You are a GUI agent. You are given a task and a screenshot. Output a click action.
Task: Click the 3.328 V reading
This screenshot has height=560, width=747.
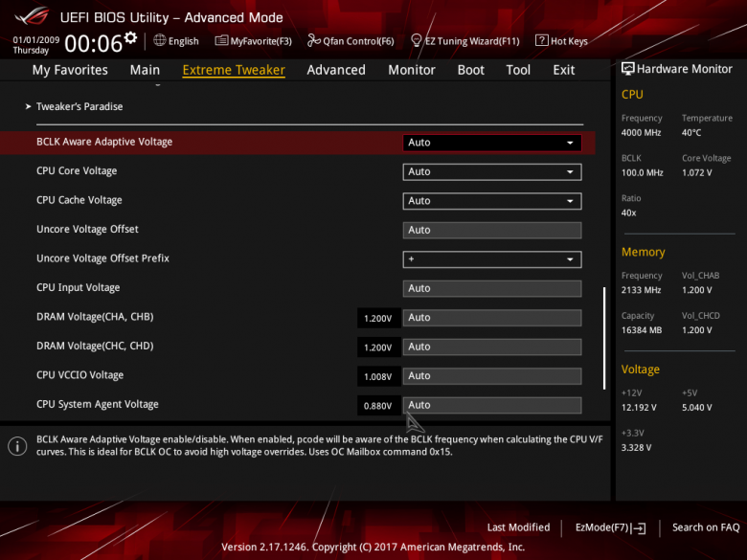tap(637, 448)
